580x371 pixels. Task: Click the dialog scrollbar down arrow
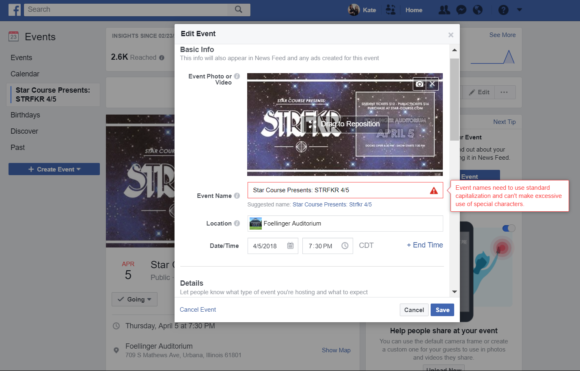coord(454,292)
